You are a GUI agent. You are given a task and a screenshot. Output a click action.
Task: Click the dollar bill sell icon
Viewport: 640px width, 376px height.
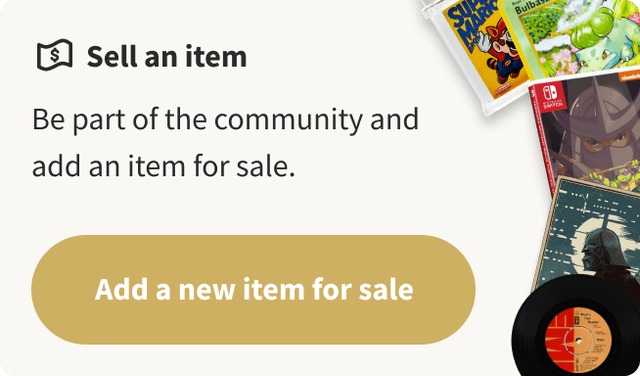[x=55, y=55]
